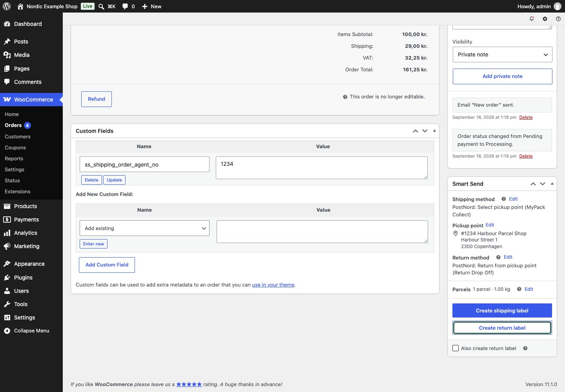The image size is (565, 392).
Task: Click the admin user avatar
Action: point(557,6)
